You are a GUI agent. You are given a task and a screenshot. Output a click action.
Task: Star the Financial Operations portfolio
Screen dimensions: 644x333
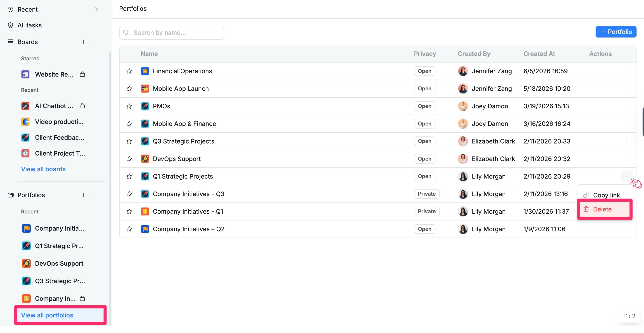pos(129,71)
